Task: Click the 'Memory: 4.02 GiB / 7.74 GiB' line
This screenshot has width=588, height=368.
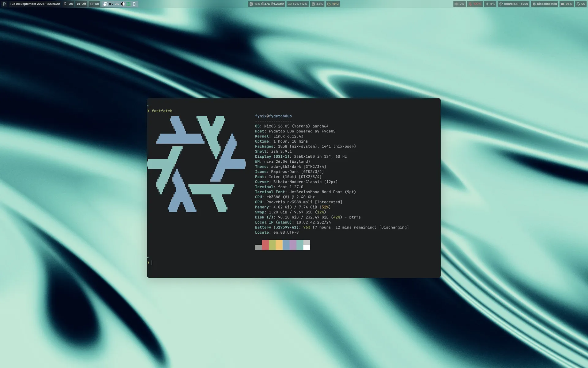Action: pyautogui.click(x=293, y=207)
